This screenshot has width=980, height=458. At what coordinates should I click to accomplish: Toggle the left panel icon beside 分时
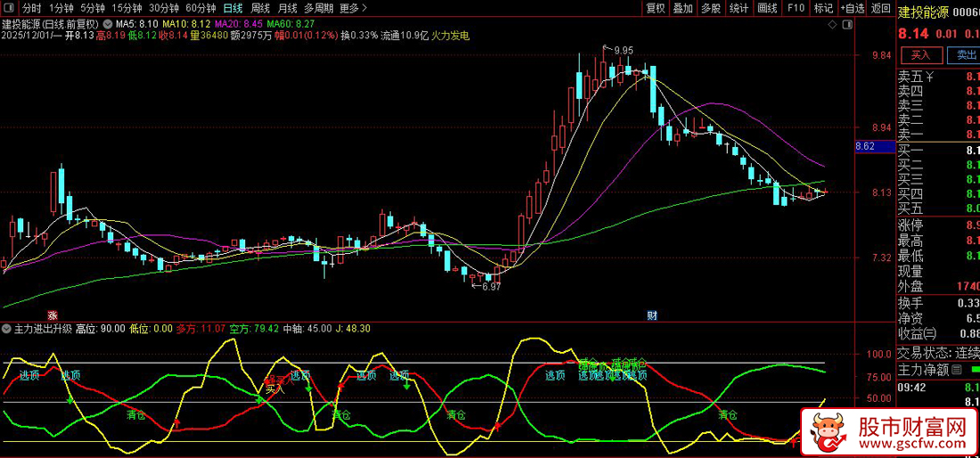click(10, 9)
